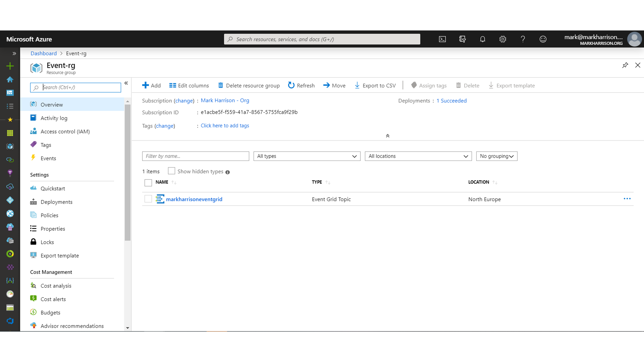The height and width of the screenshot is (362, 644).
Task: Open Access control (IAM) menu item
Action: pyautogui.click(x=65, y=132)
